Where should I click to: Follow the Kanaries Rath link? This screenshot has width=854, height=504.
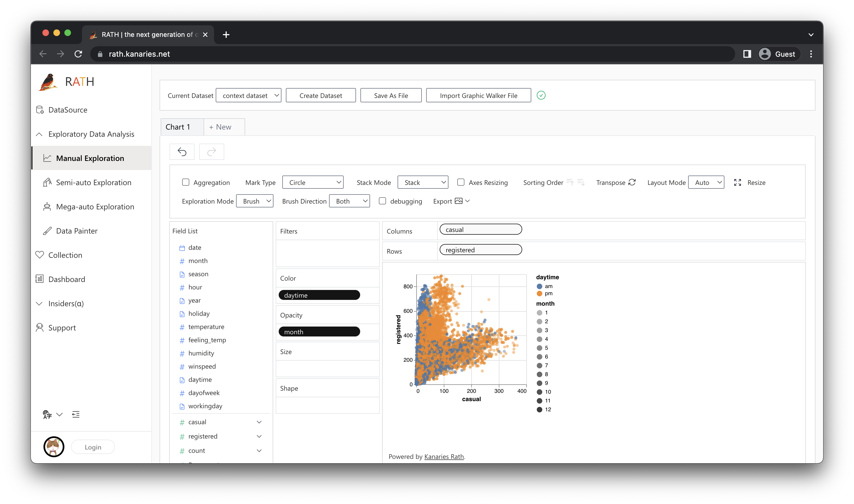point(444,456)
